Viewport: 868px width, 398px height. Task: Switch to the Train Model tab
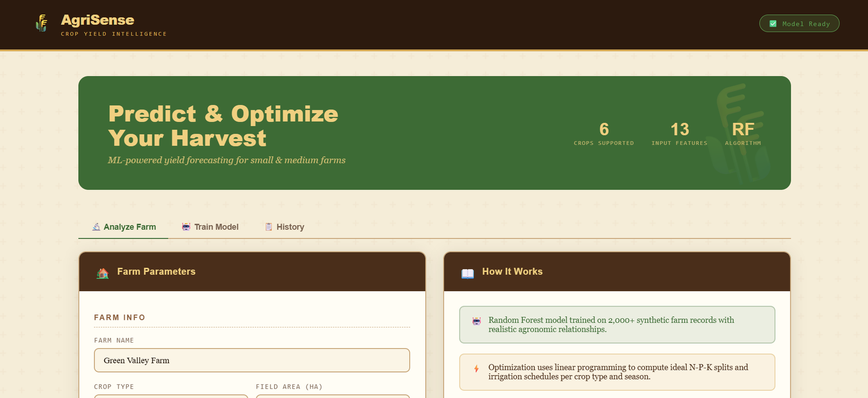pyautogui.click(x=210, y=227)
